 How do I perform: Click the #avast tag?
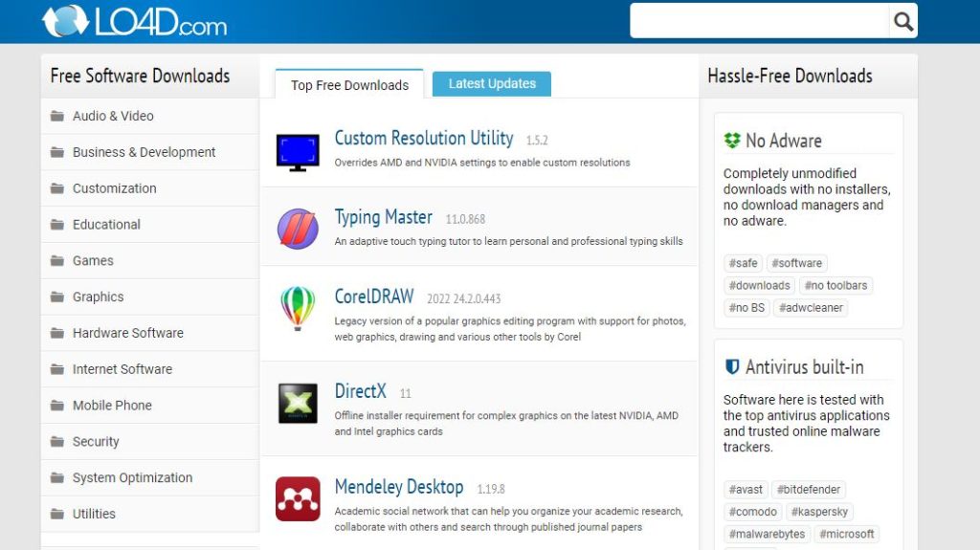pos(746,490)
